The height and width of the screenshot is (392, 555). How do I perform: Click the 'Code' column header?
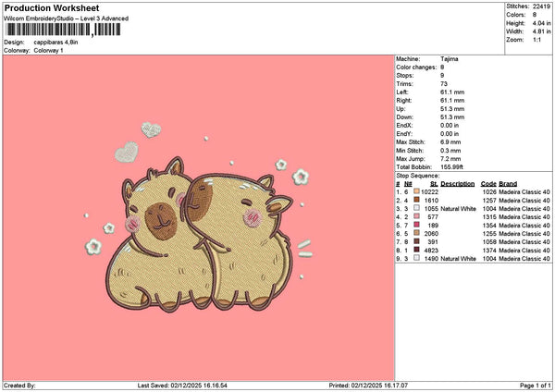488,184
